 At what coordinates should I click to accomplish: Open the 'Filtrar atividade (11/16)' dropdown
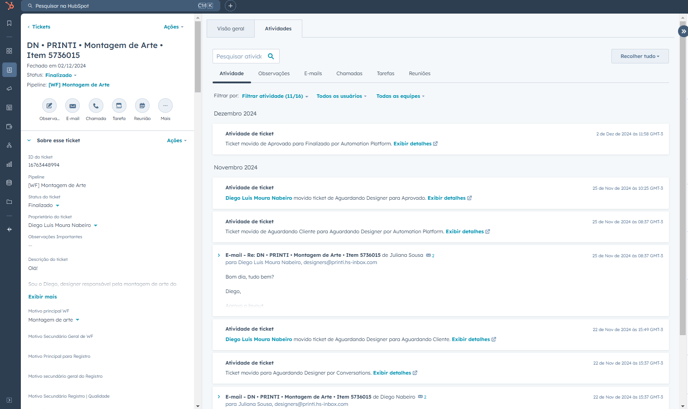tap(275, 96)
